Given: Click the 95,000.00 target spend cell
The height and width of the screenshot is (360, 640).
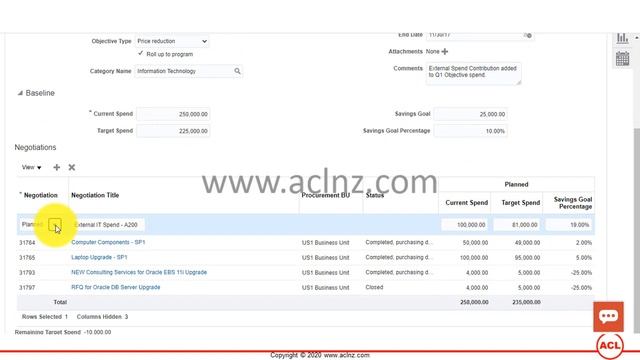Looking at the screenshot, I should click(527, 258).
